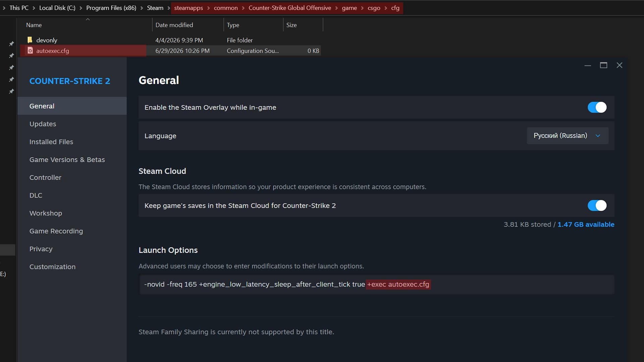Open the Installed Files tab

click(72, 142)
